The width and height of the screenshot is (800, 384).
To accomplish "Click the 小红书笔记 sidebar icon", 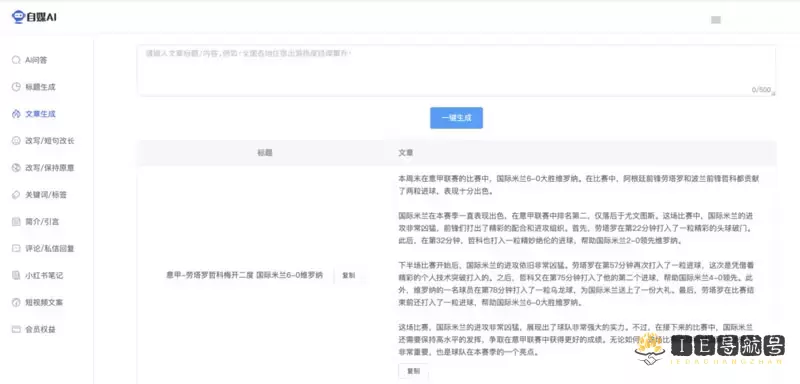I will (x=16, y=275).
